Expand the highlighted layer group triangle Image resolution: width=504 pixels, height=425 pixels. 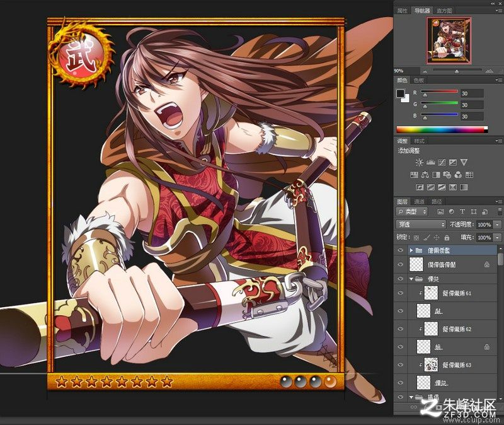point(411,250)
